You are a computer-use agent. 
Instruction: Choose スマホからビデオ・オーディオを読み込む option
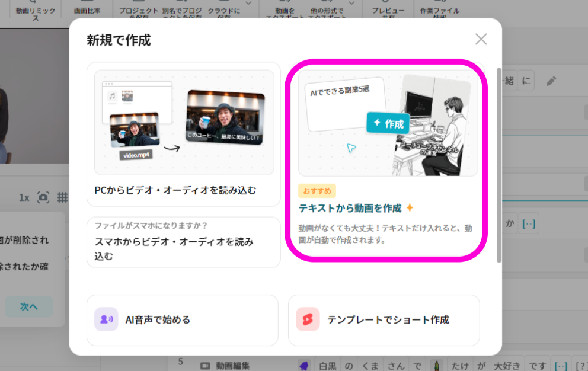coord(184,242)
